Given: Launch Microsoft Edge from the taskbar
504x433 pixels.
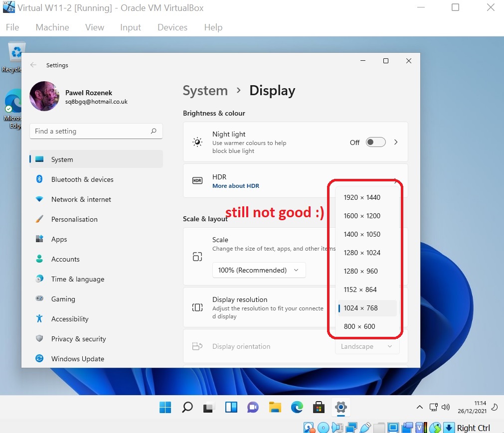Looking at the screenshot, I should pos(297,407).
